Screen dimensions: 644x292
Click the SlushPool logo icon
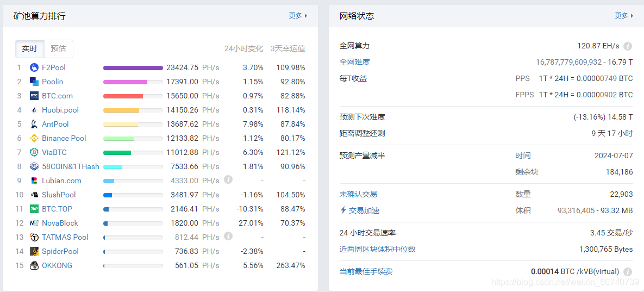[34, 195]
